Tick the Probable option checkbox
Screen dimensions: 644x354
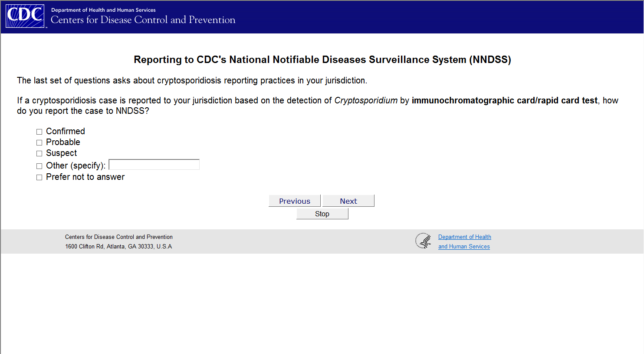pos(39,142)
